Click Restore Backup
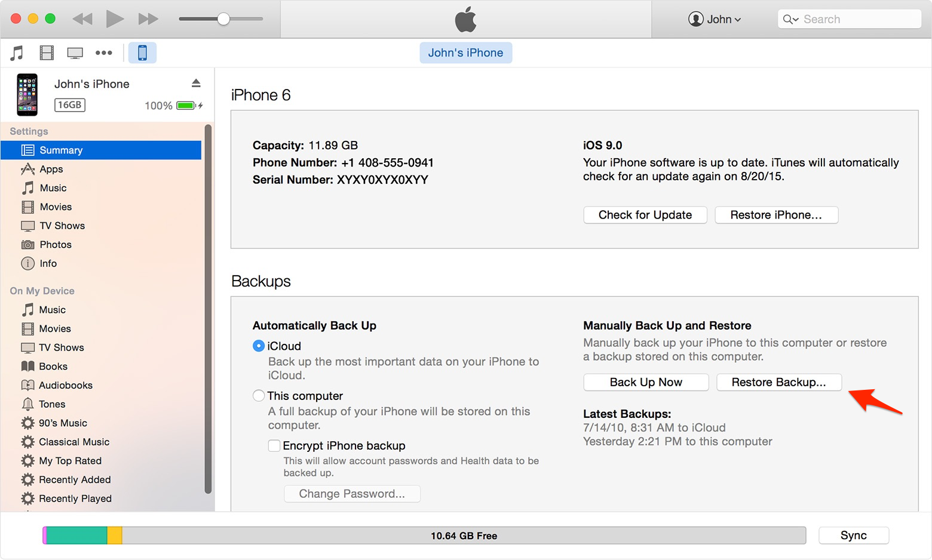 pyautogui.click(x=778, y=382)
